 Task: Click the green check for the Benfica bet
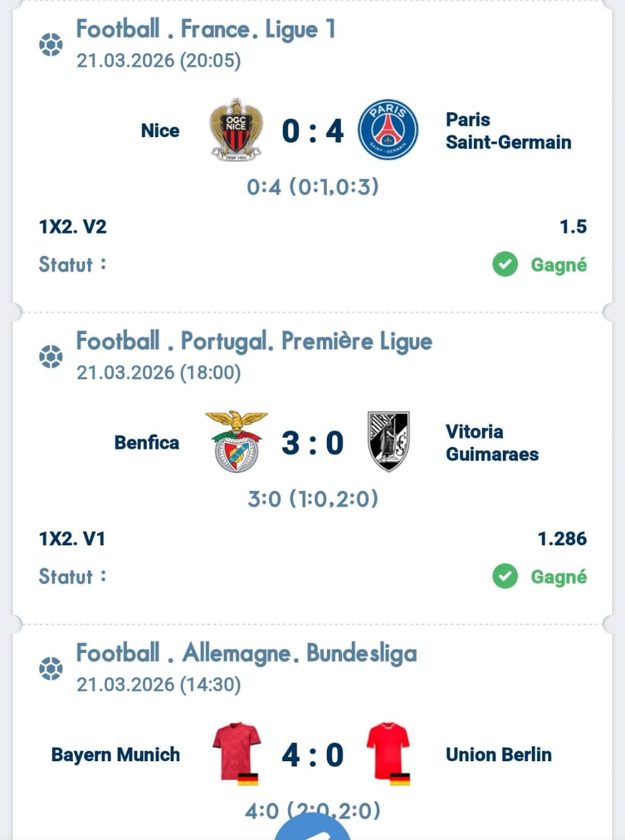tap(505, 576)
